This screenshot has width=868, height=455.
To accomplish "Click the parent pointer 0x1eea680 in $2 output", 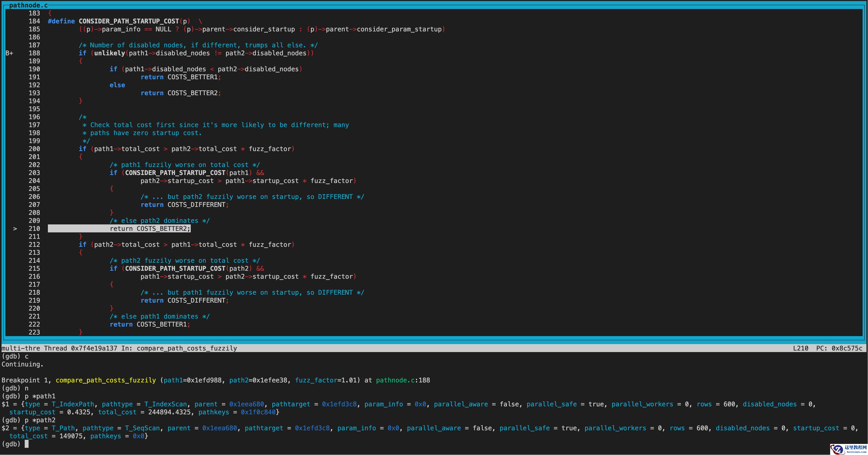I will pyautogui.click(x=219, y=428).
